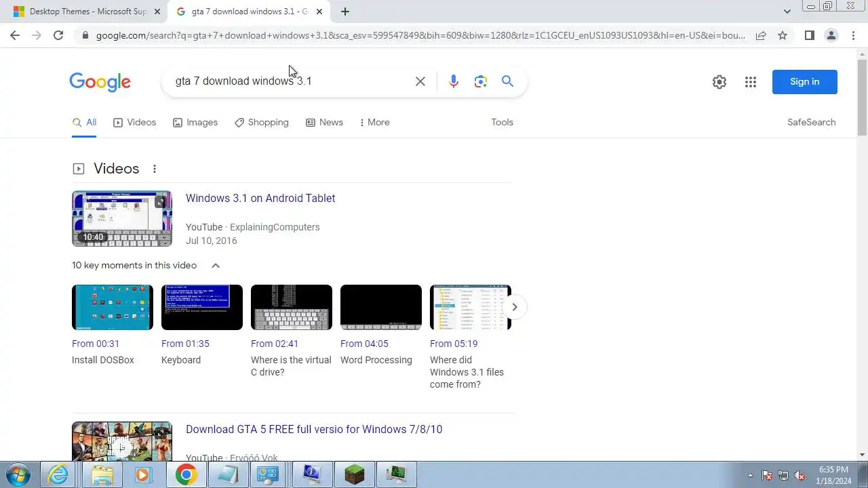Image resolution: width=868 pixels, height=488 pixels.
Task: Open the Videos section three-dot options
Action: click(155, 169)
